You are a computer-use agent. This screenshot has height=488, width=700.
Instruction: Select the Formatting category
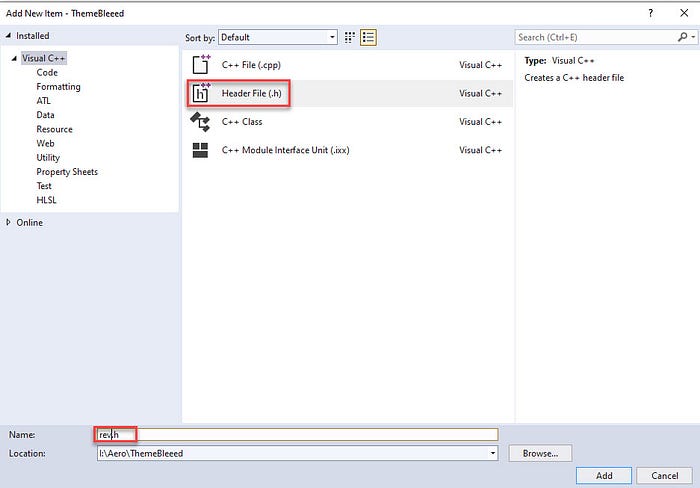(58, 87)
